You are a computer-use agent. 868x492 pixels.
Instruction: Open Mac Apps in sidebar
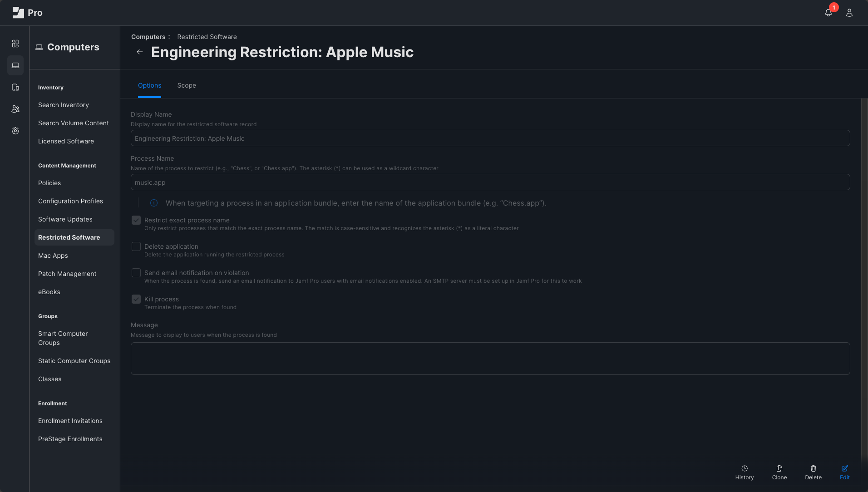coord(53,256)
